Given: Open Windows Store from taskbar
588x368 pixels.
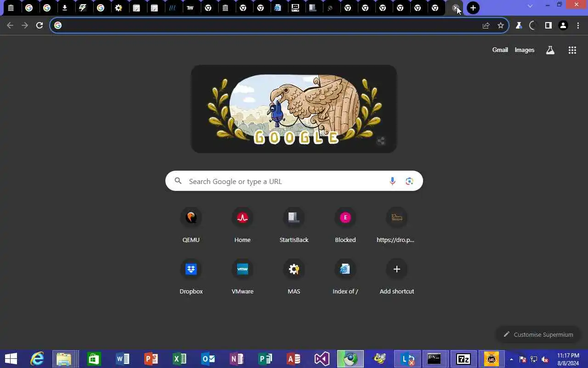Looking at the screenshot, I should (94, 359).
